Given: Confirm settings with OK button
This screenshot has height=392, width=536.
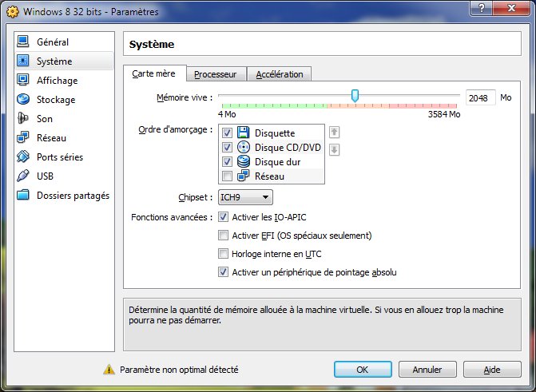Looking at the screenshot, I should point(363,370).
